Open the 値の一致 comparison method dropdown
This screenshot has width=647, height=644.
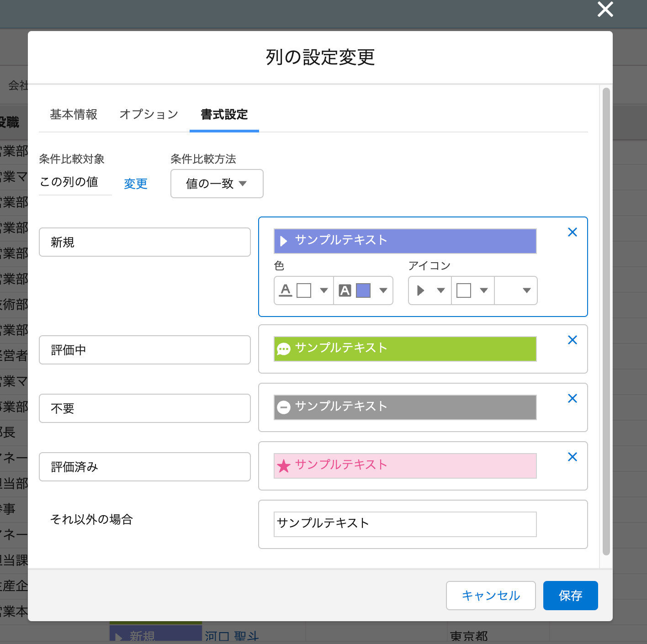(217, 184)
